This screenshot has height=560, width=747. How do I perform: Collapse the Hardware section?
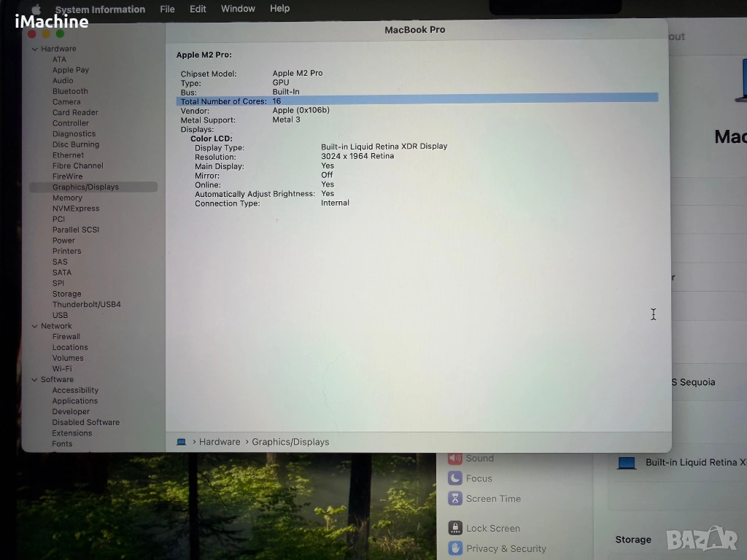[x=34, y=49]
